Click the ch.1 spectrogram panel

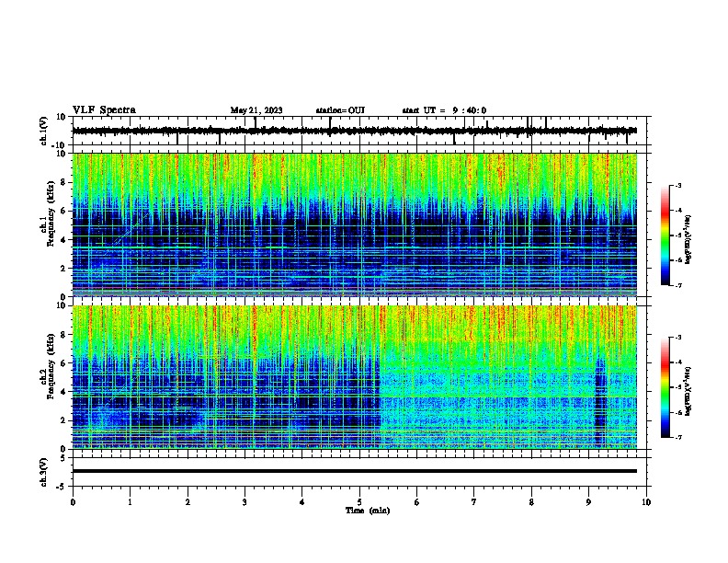[355, 224]
